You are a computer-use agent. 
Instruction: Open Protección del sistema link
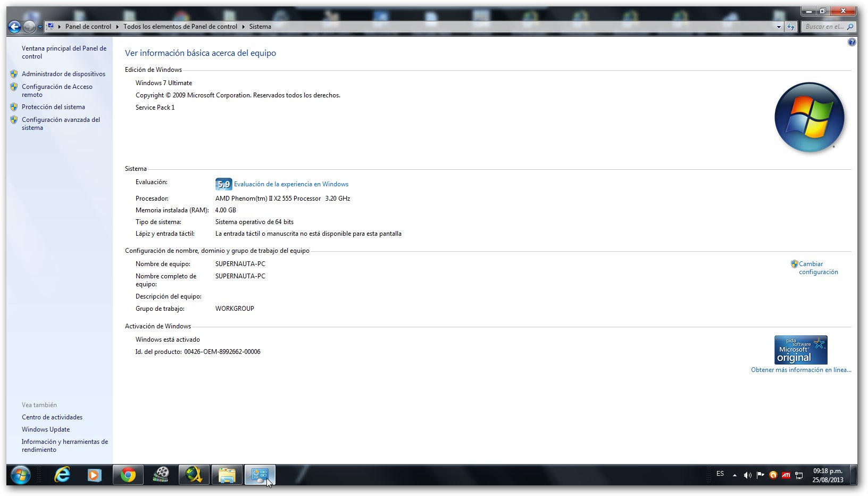53,107
